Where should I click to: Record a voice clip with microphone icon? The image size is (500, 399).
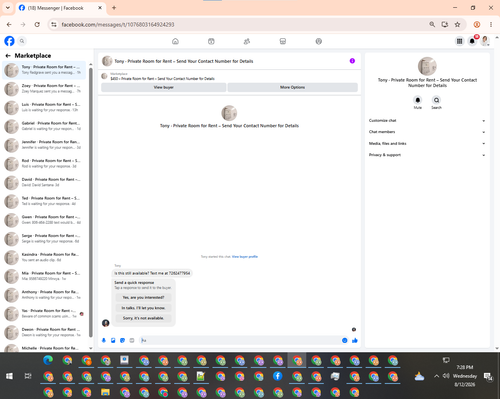click(104, 340)
